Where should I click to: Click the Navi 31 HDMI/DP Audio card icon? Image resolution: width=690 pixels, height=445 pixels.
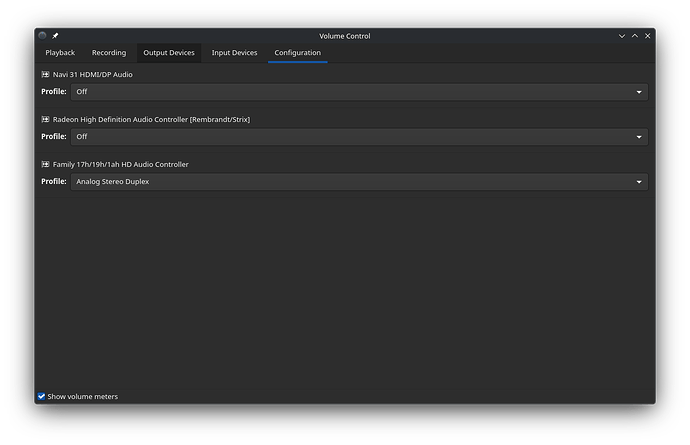pos(46,75)
